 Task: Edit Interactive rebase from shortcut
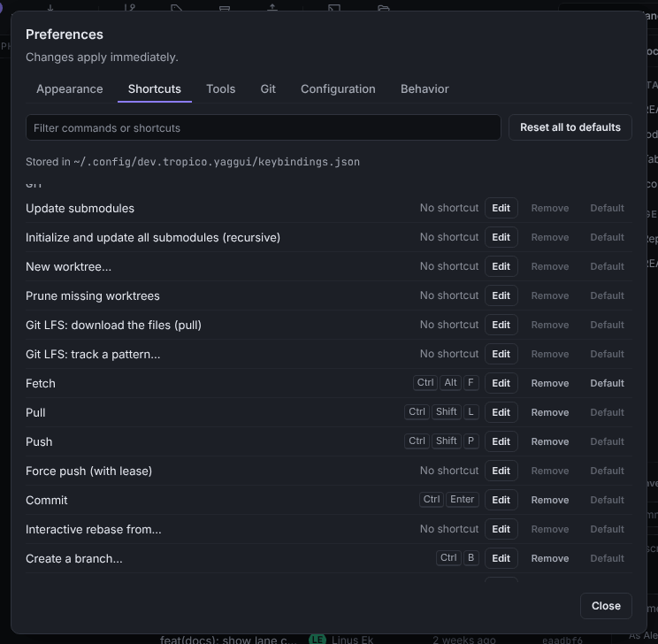(x=501, y=529)
